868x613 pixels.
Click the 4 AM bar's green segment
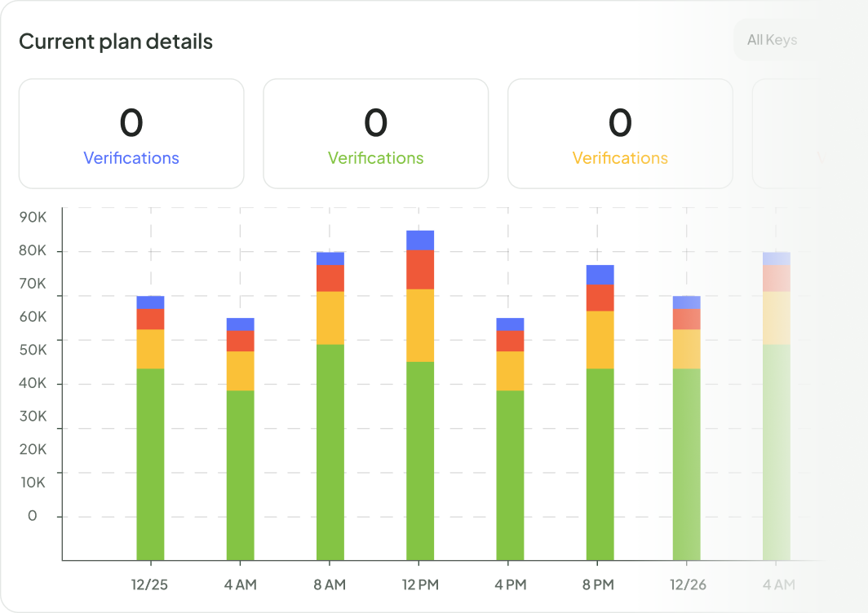coord(240,476)
